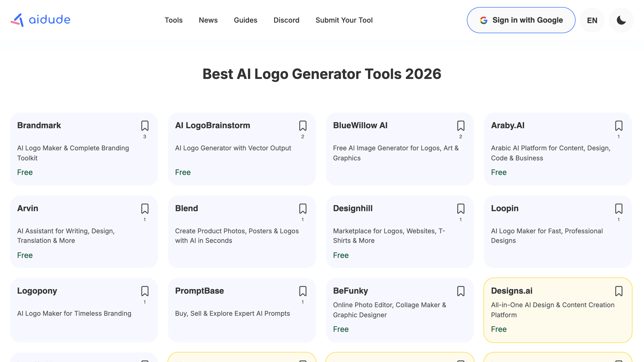This screenshot has height=362, width=644.
Task: Open the Designhill title link
Action: (353, 208)
